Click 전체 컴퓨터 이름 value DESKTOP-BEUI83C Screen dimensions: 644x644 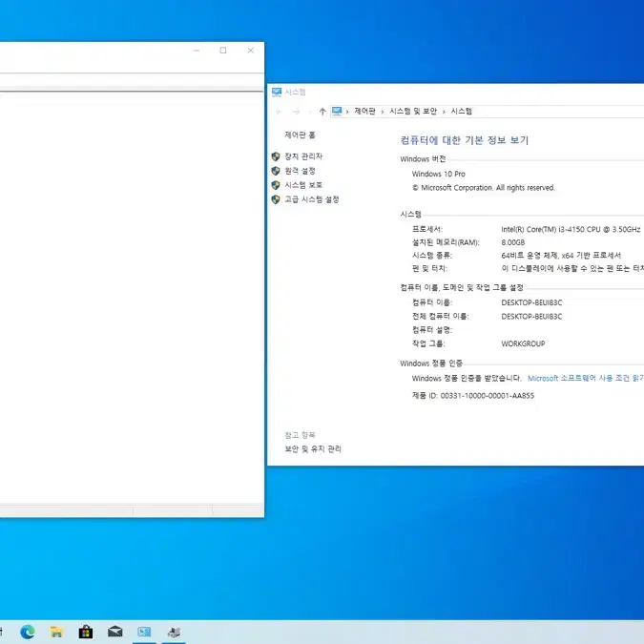coord(531,317)
